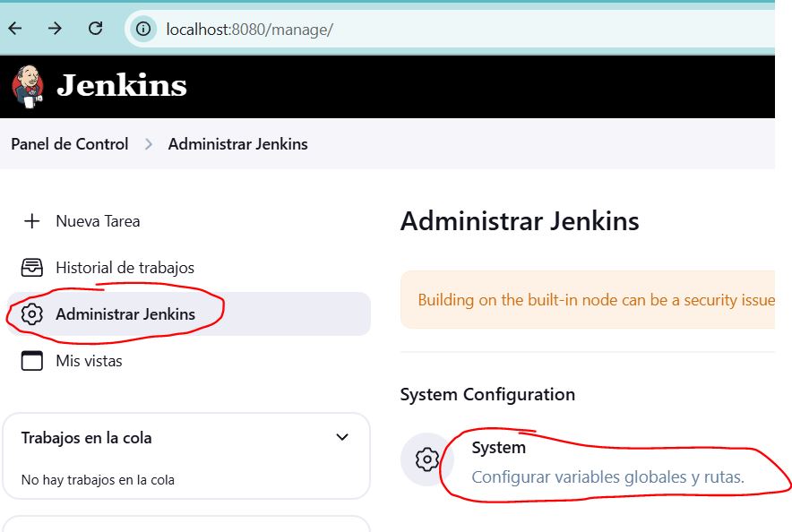Click the System heading link
The image size is (792, 532).
(x=498, y=447)
